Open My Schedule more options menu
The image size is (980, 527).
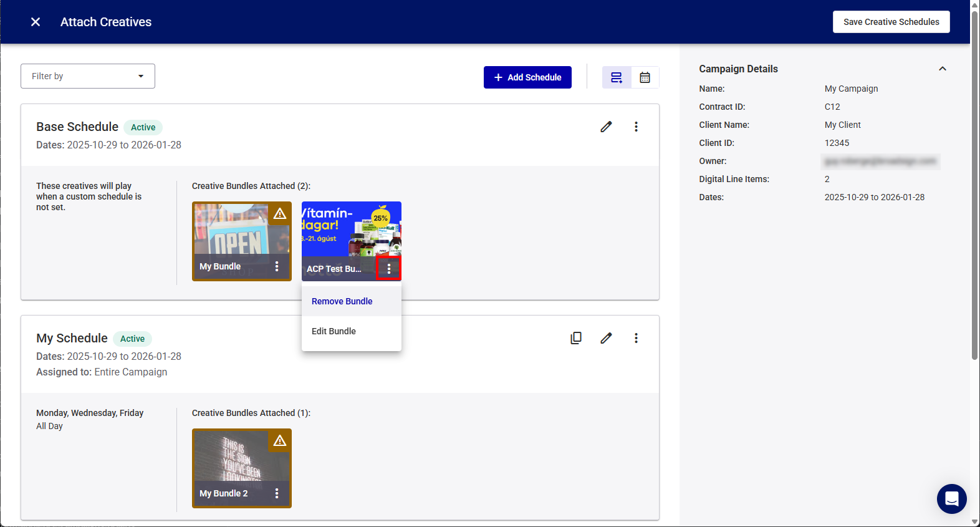[636, 338]
